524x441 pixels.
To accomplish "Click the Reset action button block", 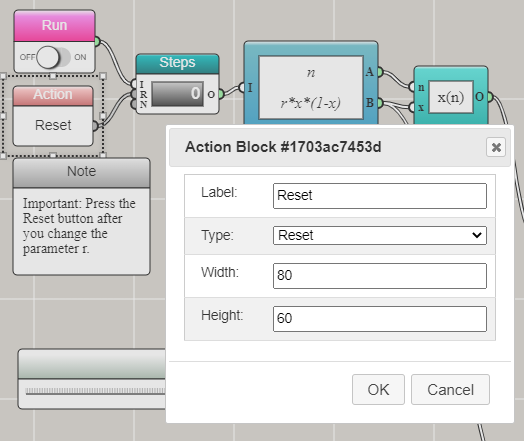I will pyautogui.click(x=53, y=125).
